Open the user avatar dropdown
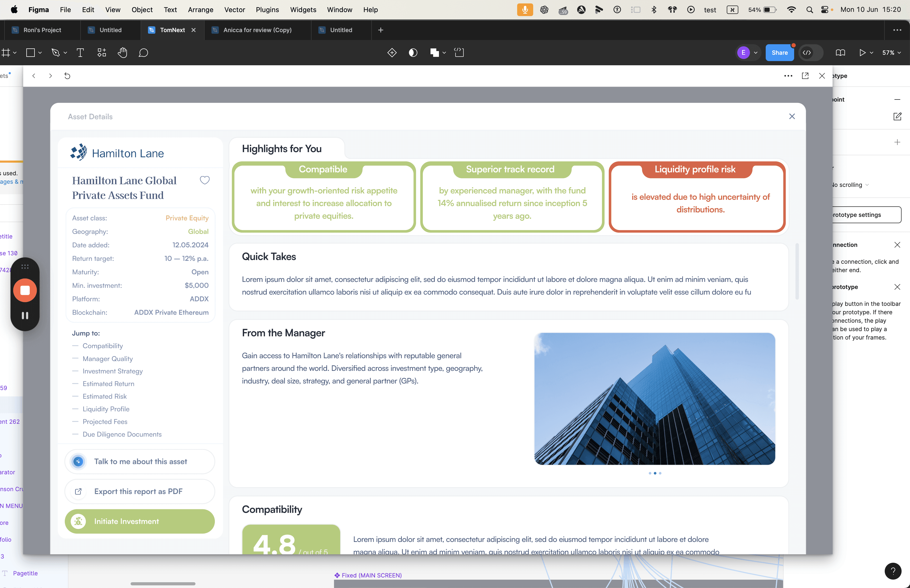The image size is (910, 588). click(x=756, y=53)
